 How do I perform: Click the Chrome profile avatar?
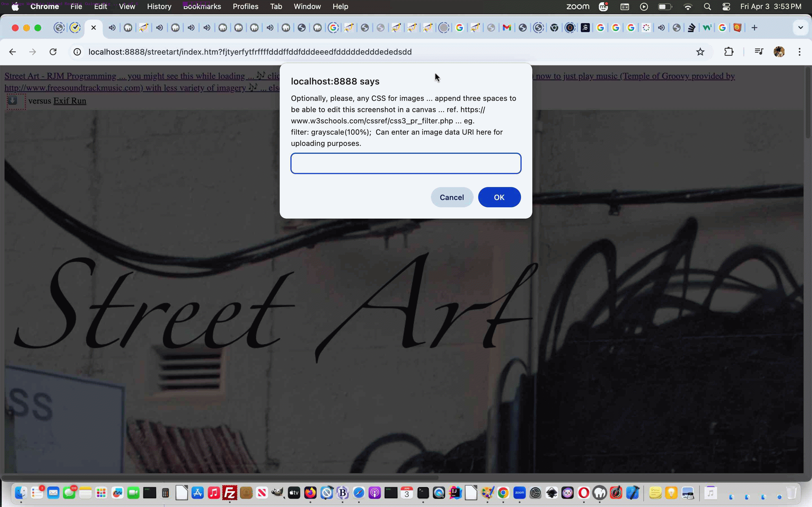[779, 52]
